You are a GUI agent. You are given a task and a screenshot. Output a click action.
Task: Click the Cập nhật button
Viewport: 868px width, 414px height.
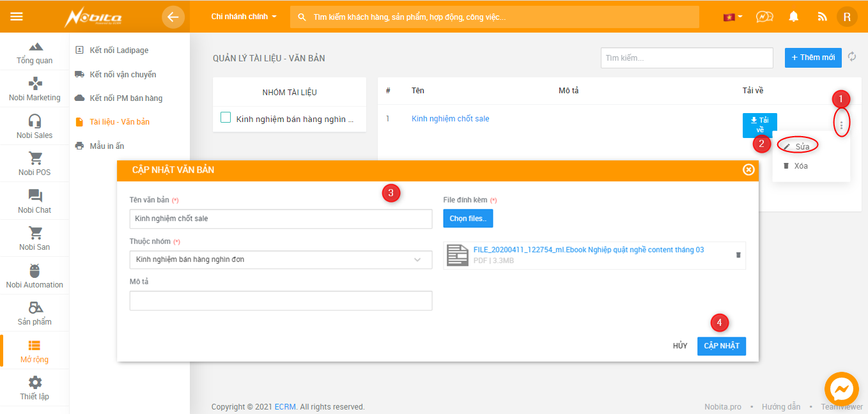point(721,346)
